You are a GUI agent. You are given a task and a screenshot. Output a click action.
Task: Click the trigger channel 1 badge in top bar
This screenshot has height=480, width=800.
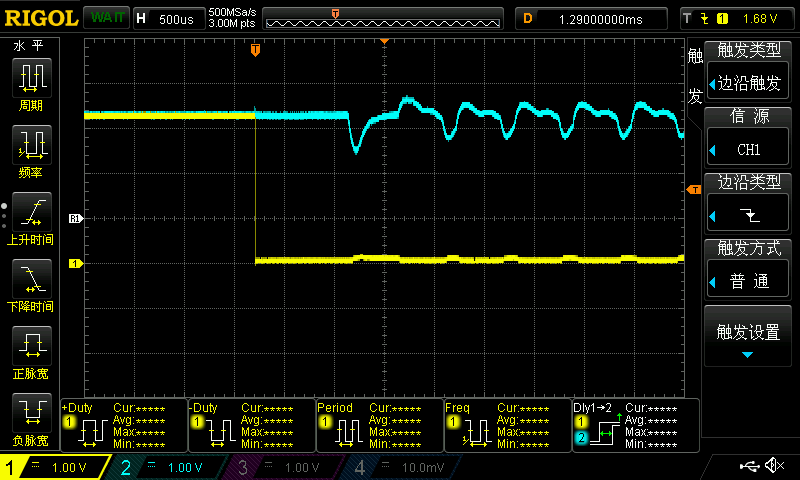[x=722, y=19]
